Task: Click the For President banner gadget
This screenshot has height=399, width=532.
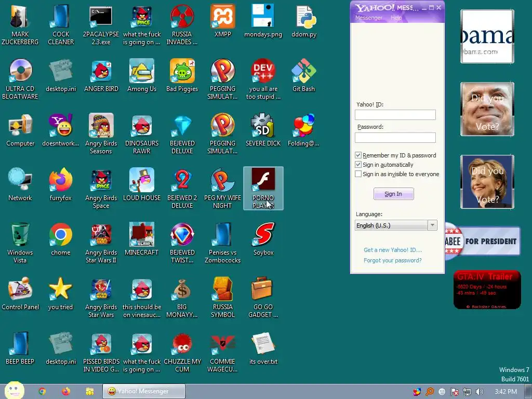Action: [x=483, y=241]
